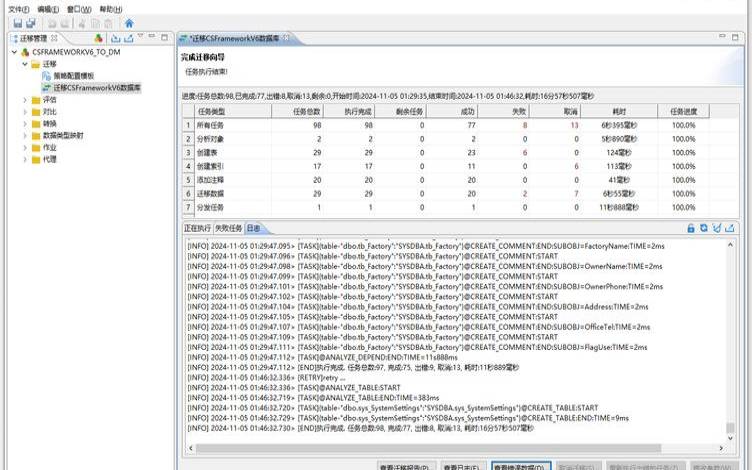Image resolution: width=752 pixels, height=470 pixels.
Task: Click the Save All toolbar icon
Action: 31,23
